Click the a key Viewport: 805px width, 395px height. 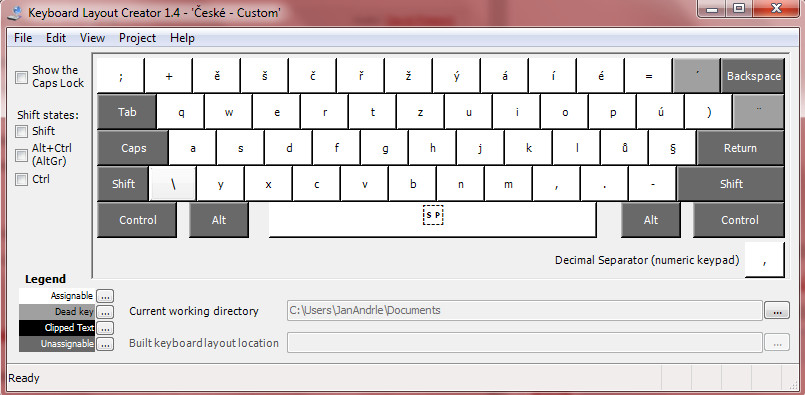point(193,148)
